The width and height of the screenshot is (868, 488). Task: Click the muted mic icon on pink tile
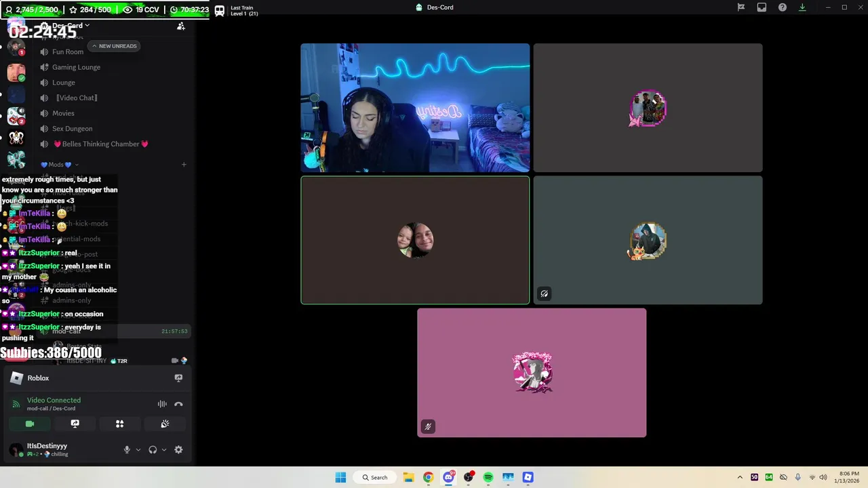click(427, 426)
